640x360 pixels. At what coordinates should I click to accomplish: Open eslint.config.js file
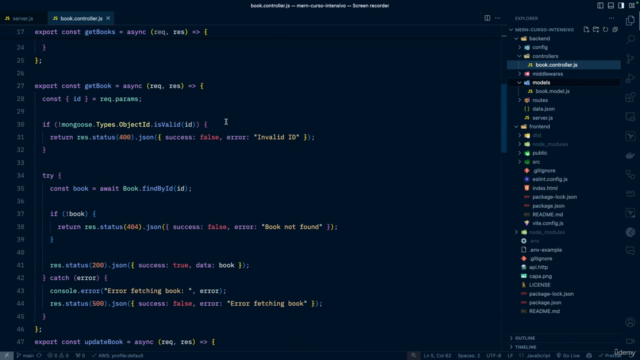point(550,179)
